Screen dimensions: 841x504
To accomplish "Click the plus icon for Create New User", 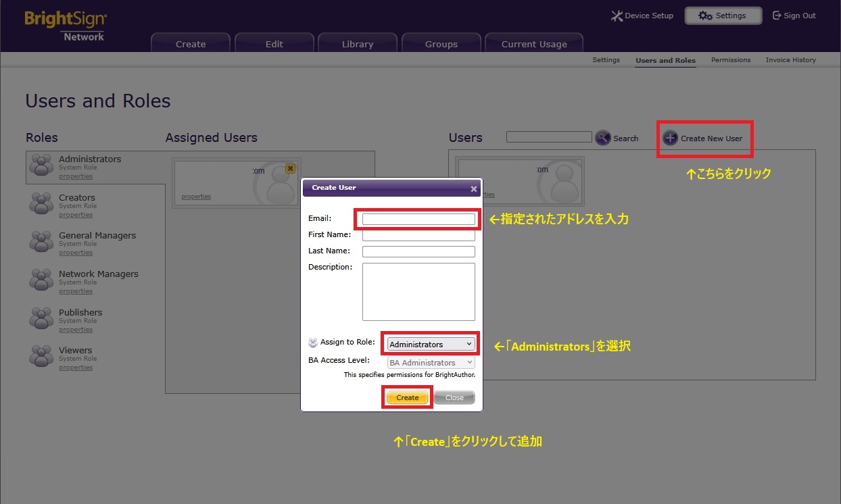I will [670, 138].
